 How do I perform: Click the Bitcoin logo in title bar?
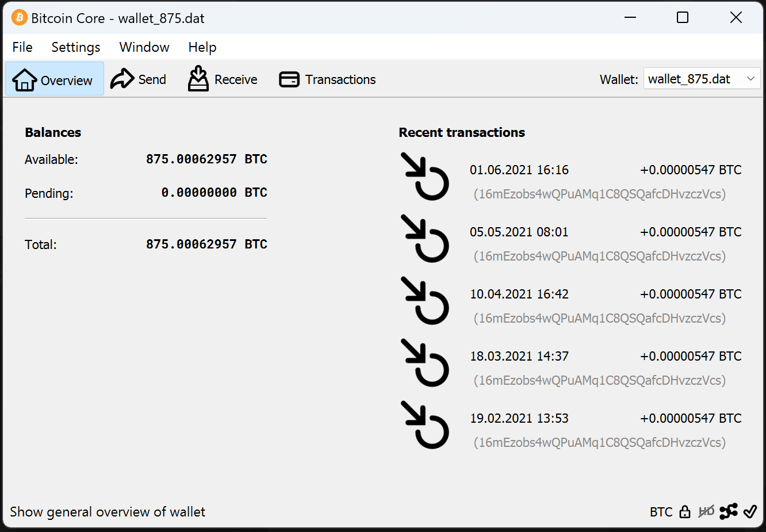click(19, 18)
